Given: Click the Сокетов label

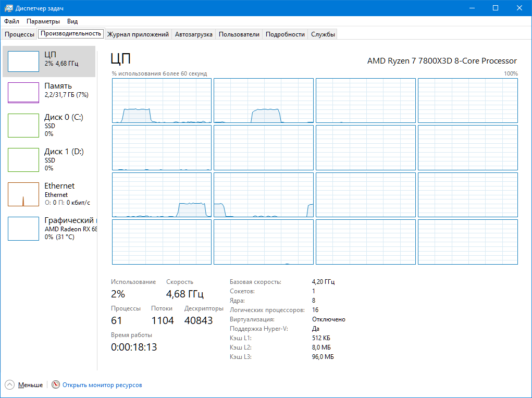Looking at the screenshot, I should pos(242,291).
